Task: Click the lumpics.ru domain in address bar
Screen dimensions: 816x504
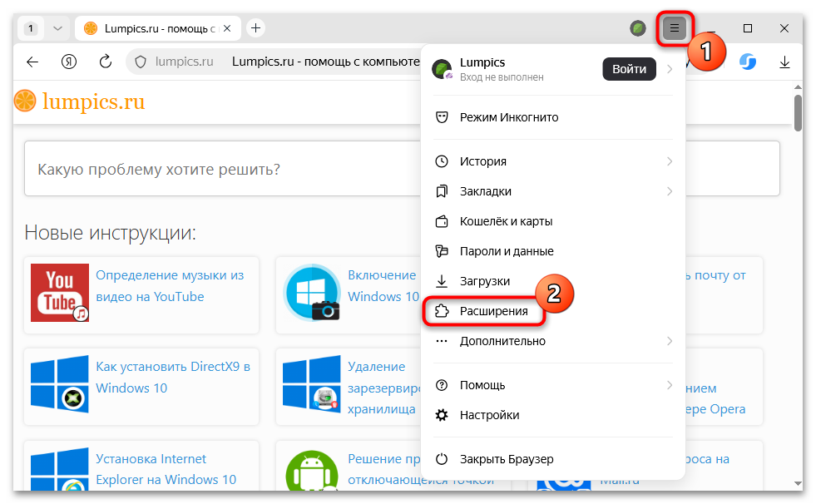Action: 184,62
